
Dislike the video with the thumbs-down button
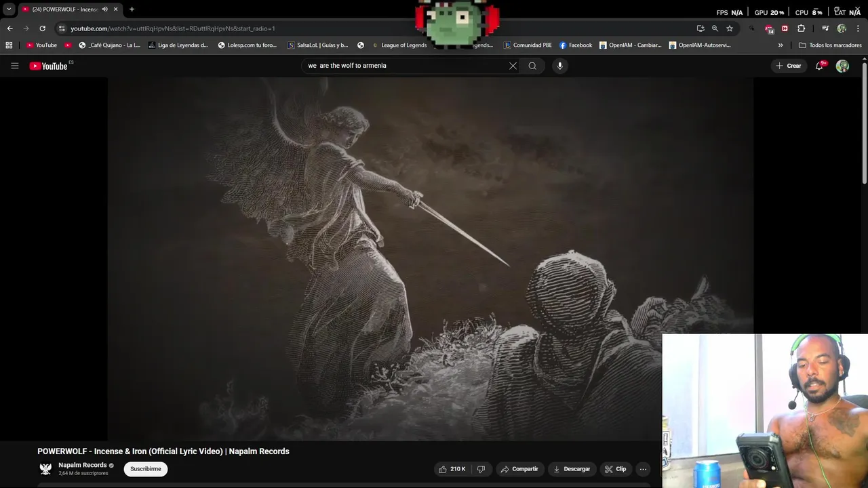[481, 469]
